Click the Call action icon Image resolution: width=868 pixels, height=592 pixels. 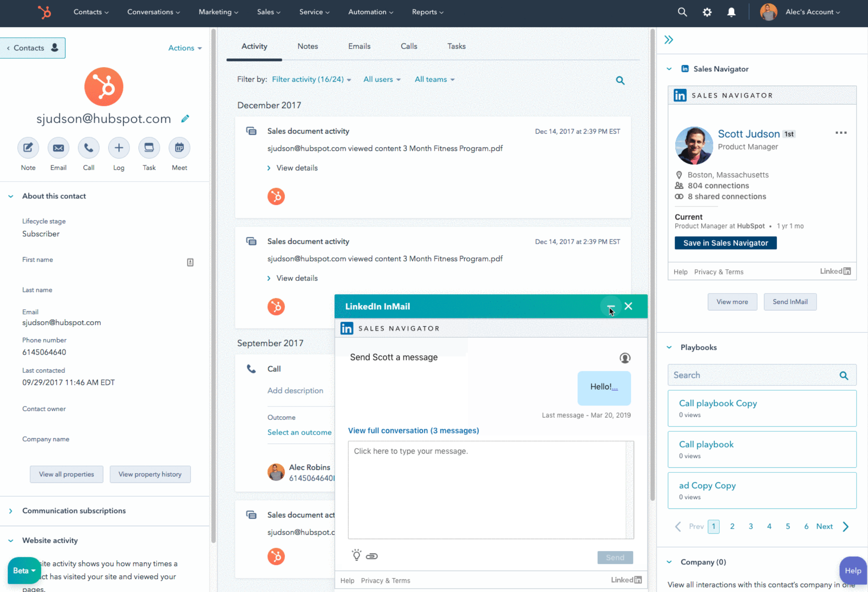(x=89, y=148)
